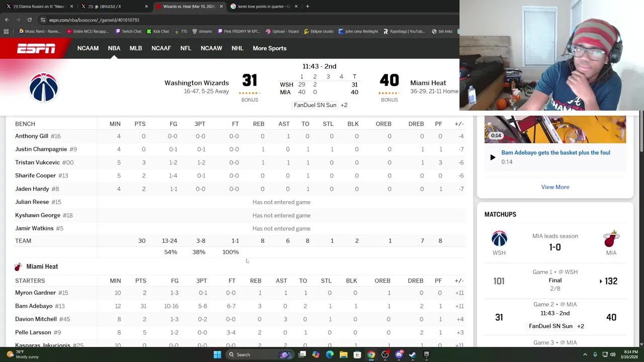Screen dimensions: 644x362
Task: Open Sharife Cooper player link
Action: 35,175
